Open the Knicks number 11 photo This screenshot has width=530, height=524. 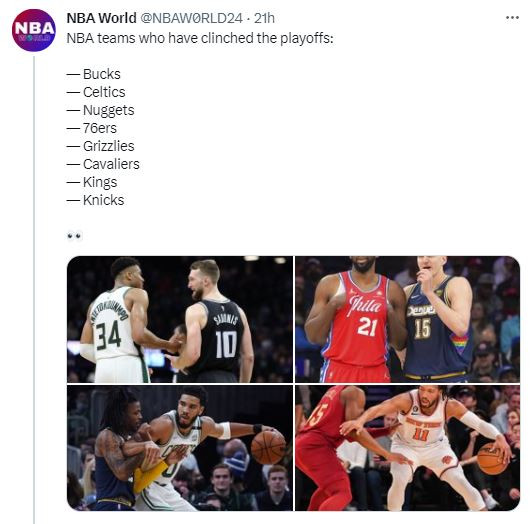[408, 448]
